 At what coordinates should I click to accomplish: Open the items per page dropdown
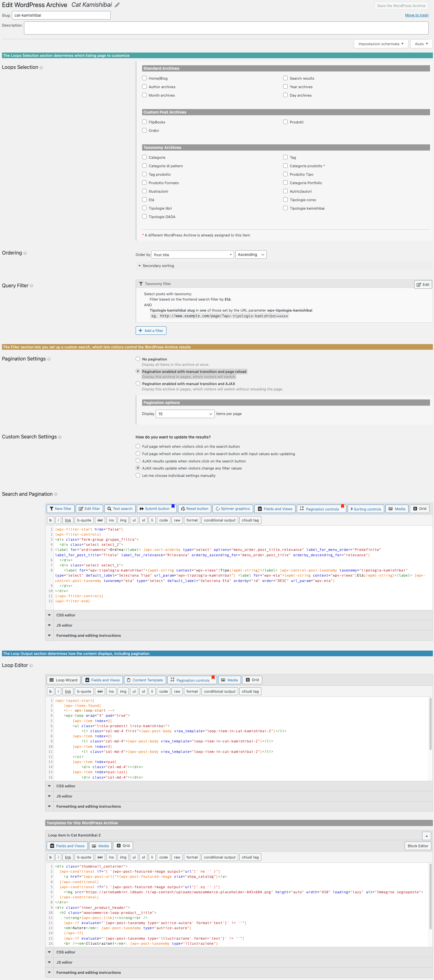[x=185, y=414]
